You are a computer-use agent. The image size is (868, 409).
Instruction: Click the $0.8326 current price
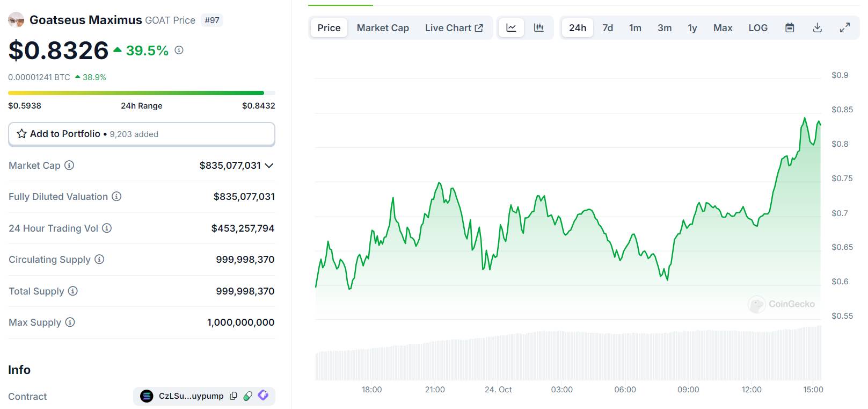[59, 51]
